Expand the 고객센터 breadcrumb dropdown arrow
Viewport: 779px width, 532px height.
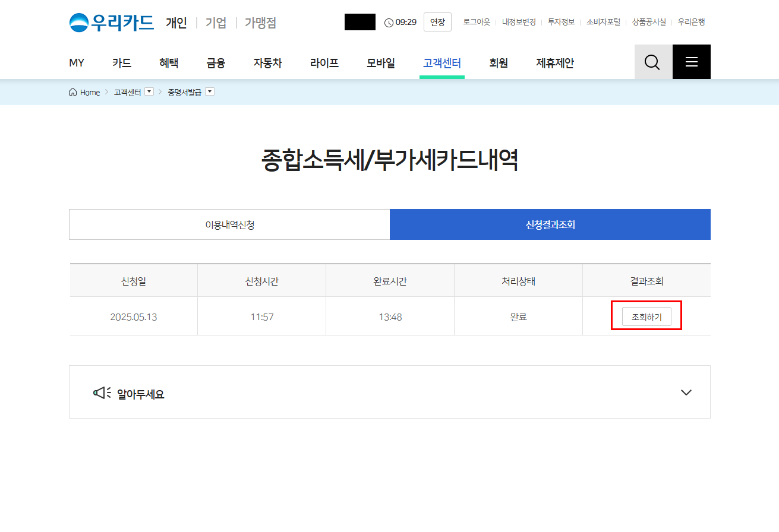coord(149,91)
